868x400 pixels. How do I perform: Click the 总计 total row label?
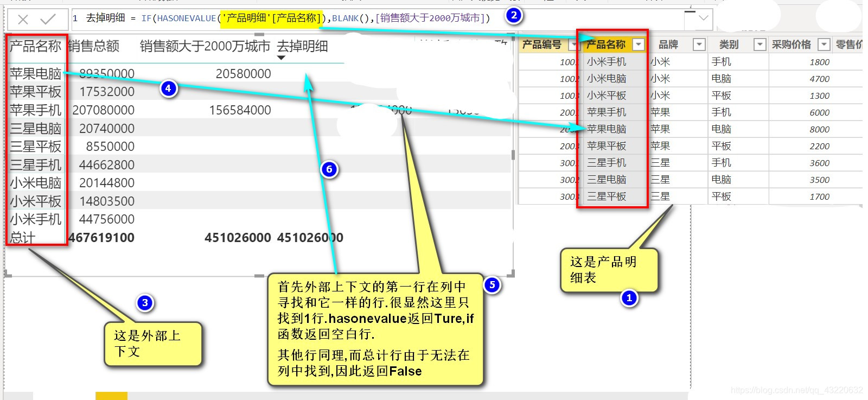22,238
